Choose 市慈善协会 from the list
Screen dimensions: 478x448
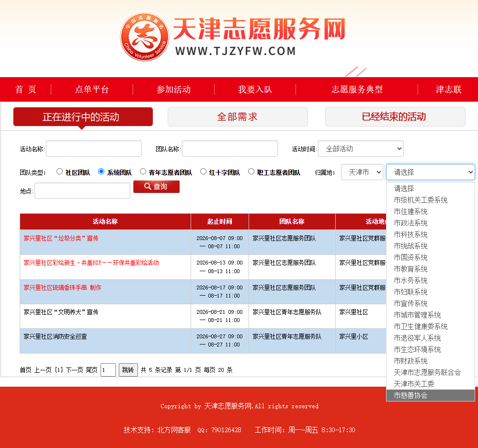431,396
